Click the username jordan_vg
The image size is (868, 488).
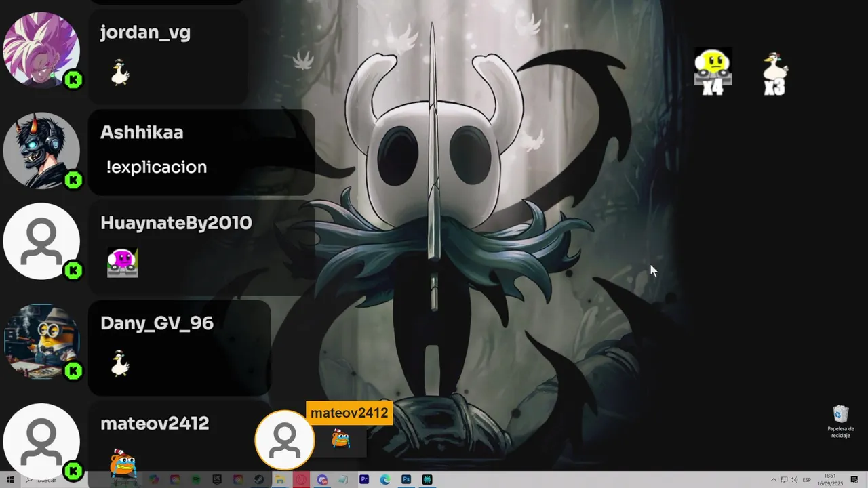pos(145,33)
